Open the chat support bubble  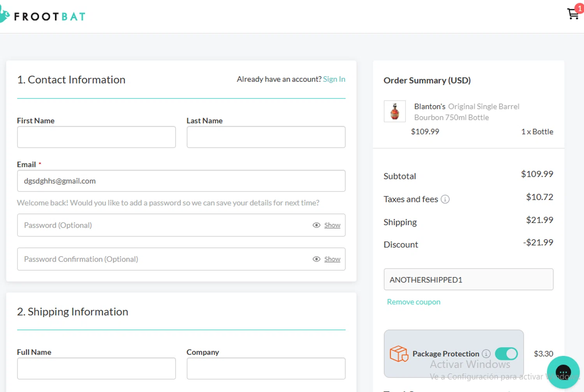click(x=563, y=372)
